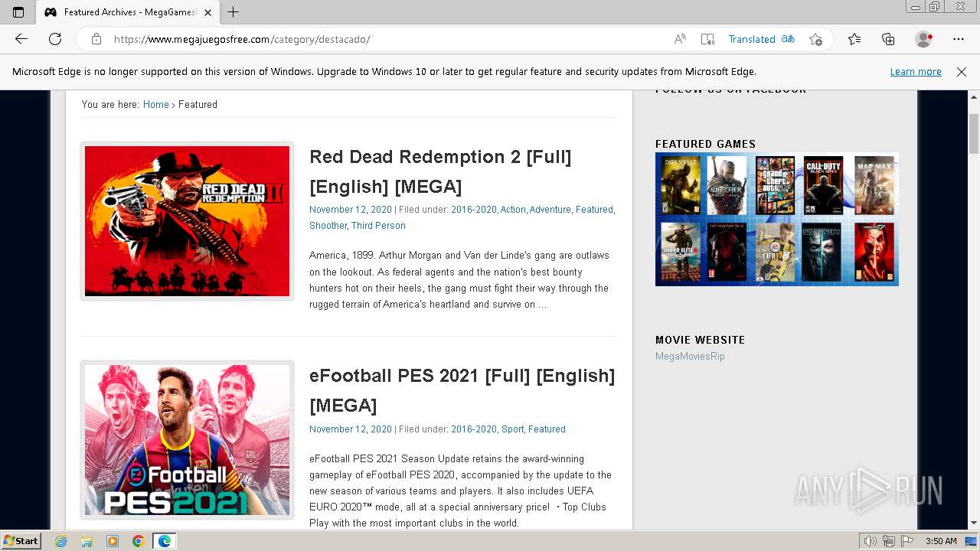Refresh the current page
The height and width of the screenshot is (551, 980).
click(x=55, y=39)
